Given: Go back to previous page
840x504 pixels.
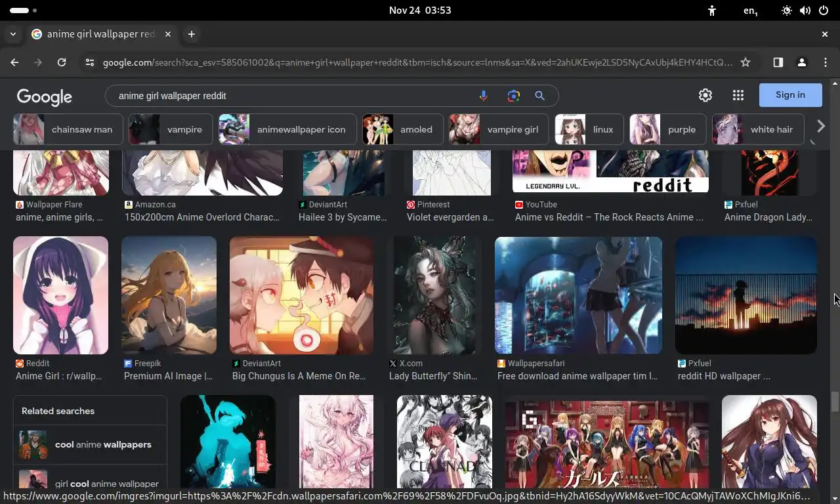Looking at the screenshot, I should pos(14,62).
